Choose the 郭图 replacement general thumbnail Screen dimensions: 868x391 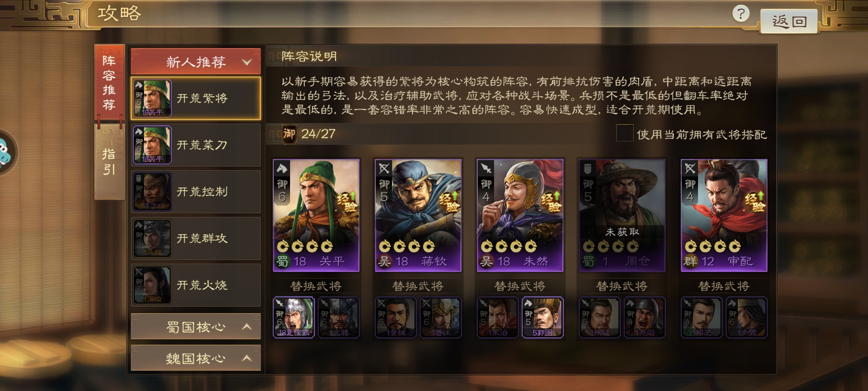click(x=542, y=318)
